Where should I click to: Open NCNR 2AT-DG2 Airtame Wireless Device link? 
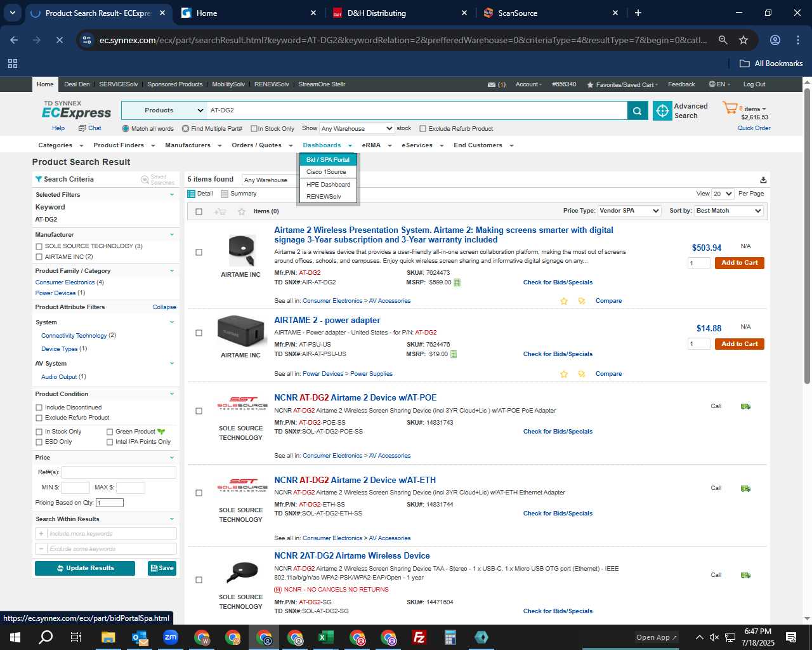(x=351, y=556)
